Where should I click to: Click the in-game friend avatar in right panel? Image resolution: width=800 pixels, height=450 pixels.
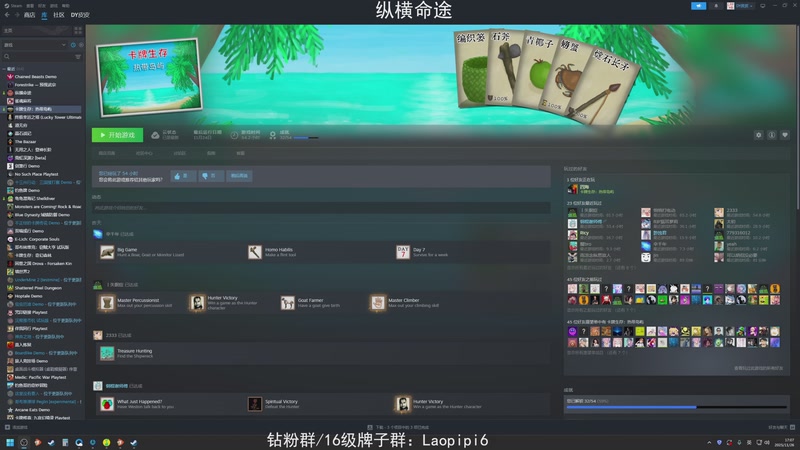click(572, 189)
